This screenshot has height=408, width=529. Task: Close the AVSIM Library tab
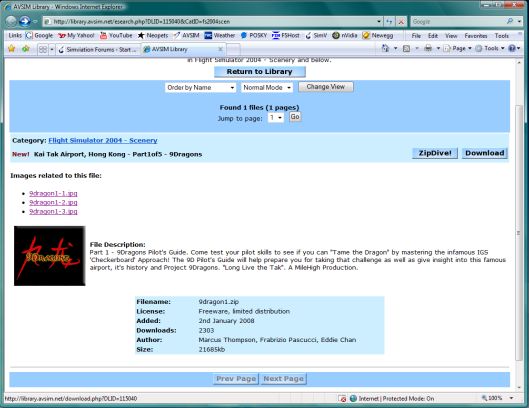tap(221, 49)
